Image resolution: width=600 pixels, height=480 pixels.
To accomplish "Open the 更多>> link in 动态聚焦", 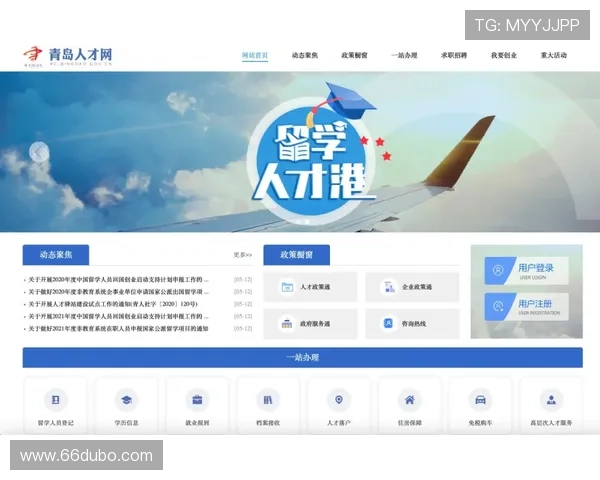I will click(x=243, y=255).
